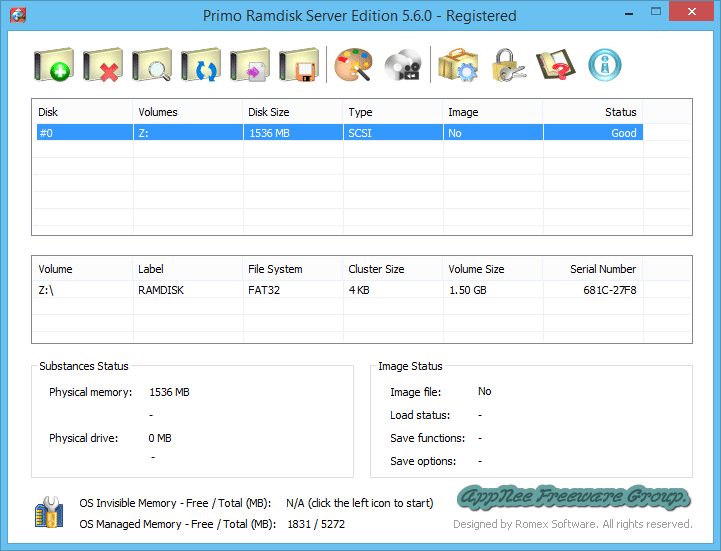Click the disc and camera toolbar icon
The height and width of the screenshot is (551, 721).
click(x=403, y=65)
